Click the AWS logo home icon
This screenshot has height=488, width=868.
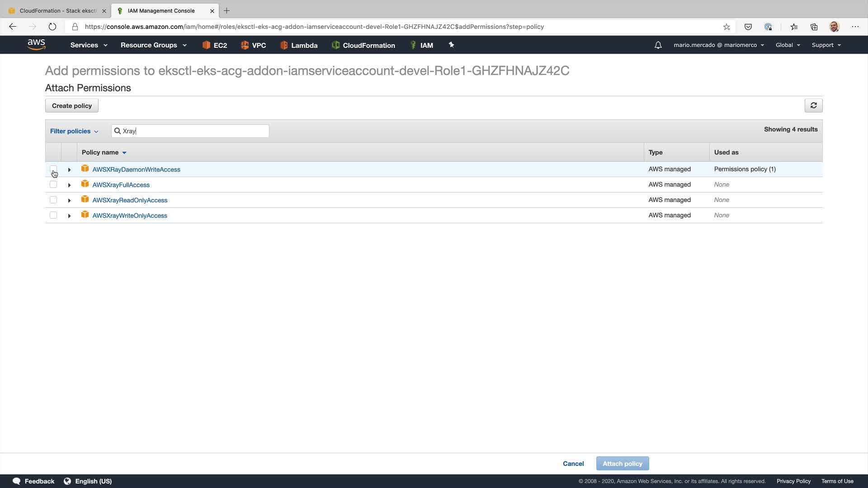pyautogui.click(x=36, y=45)
